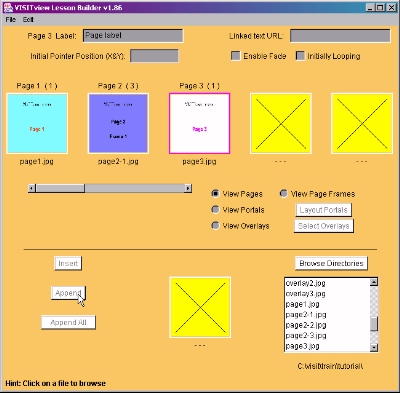This screenshot has width=400, height=393.
Task: Click the file list scroll up arrow
Action: (x=374, y=282)
